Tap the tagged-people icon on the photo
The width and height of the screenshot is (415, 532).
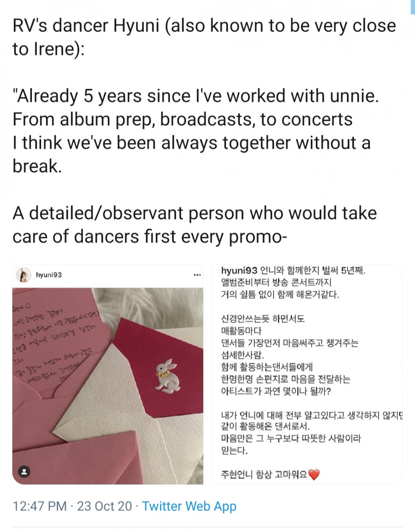pyautogui.click(x=24, y=471)
